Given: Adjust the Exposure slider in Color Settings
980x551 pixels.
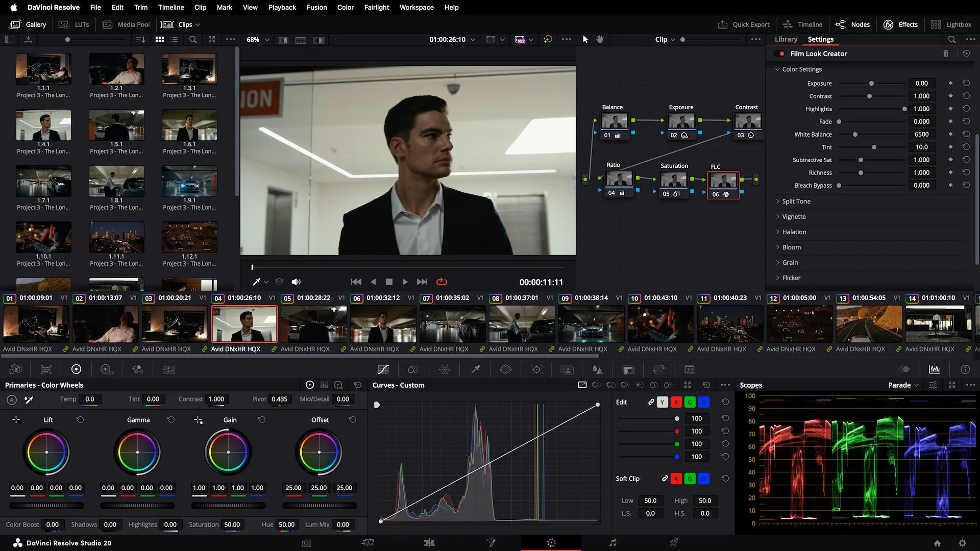Looking at the screenshot, I should click(871, 83).
